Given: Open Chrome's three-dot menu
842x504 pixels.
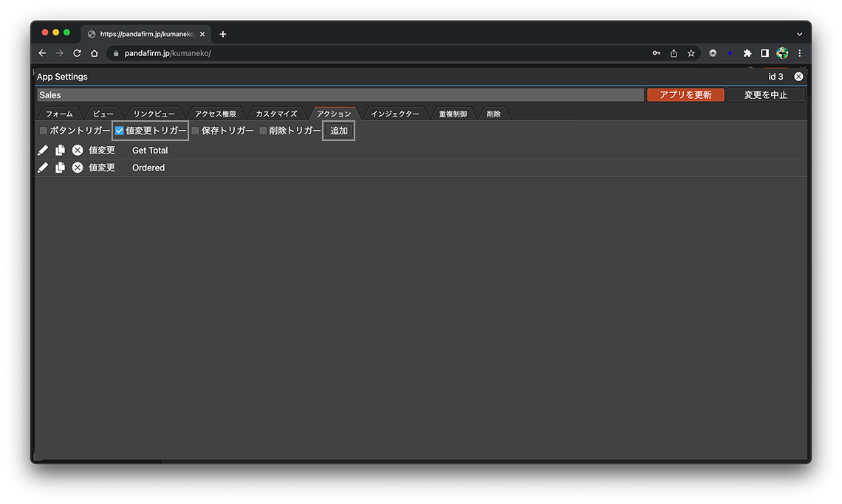Looking at the screenshot, I should click(x=799, y=53).
